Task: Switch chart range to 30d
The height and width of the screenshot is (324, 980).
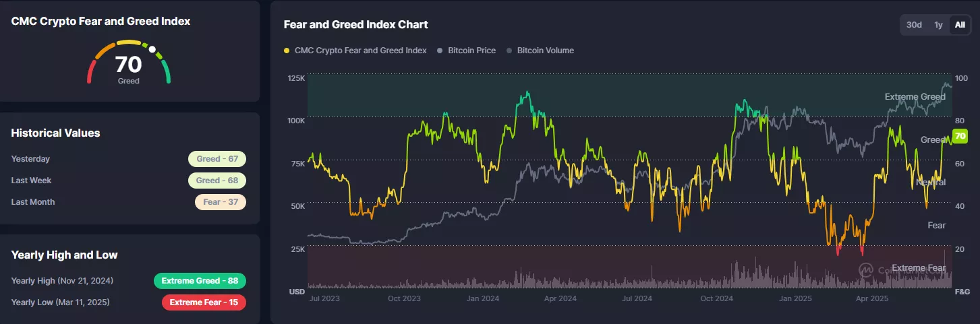Action: (x=914, y=25)
